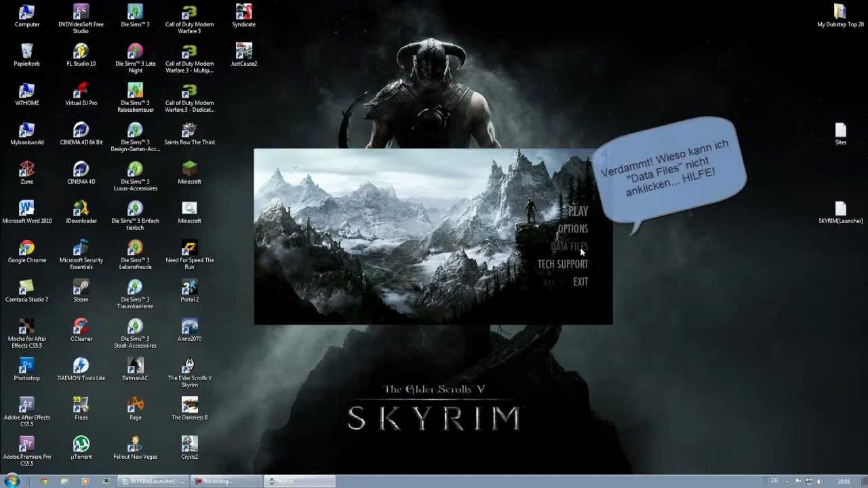Viewport: 868px width, 488px height.
Task: Open My Dubstep Top 20 folder
Action: coord(841,16)
